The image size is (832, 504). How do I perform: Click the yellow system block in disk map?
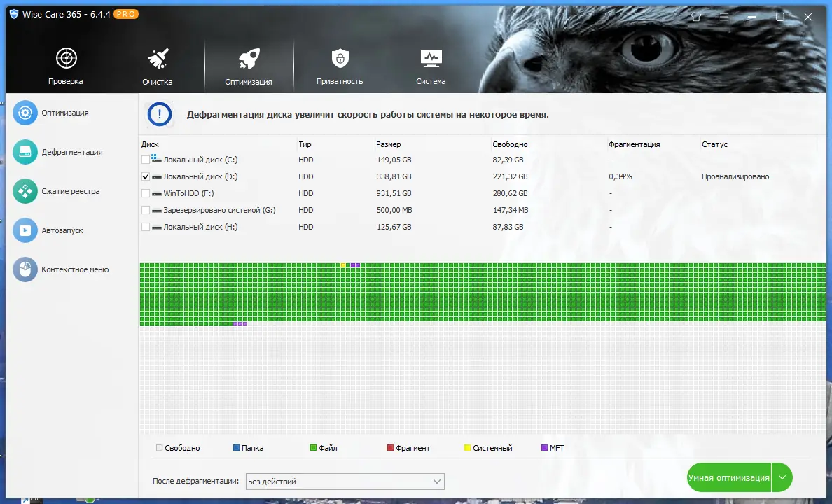click(x=343, y=265)
